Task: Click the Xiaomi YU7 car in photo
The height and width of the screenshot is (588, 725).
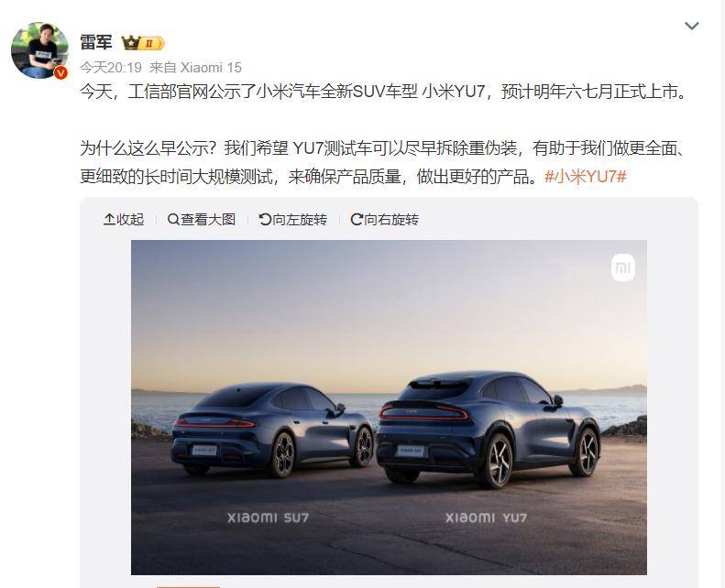Action: click(x=489, y=428)
